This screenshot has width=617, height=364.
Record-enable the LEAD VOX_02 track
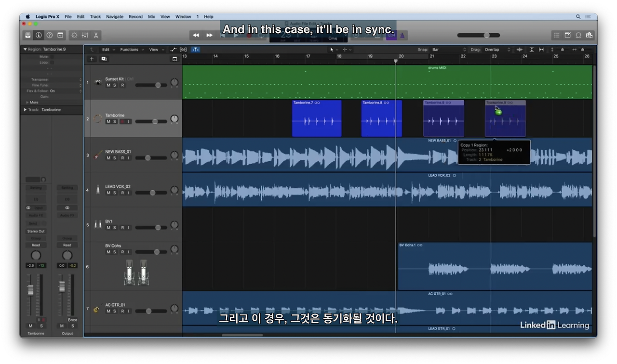click(122, 193)
